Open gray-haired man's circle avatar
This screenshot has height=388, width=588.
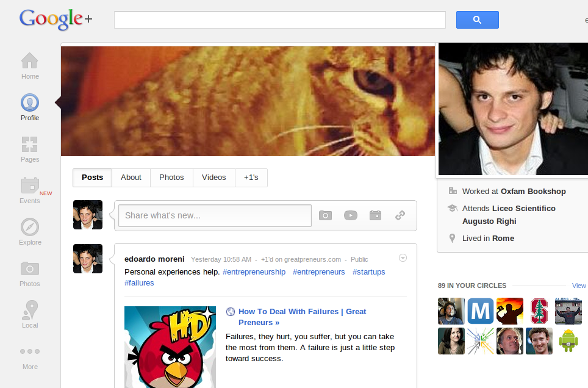pyautogui.click(x=510, y=340)
